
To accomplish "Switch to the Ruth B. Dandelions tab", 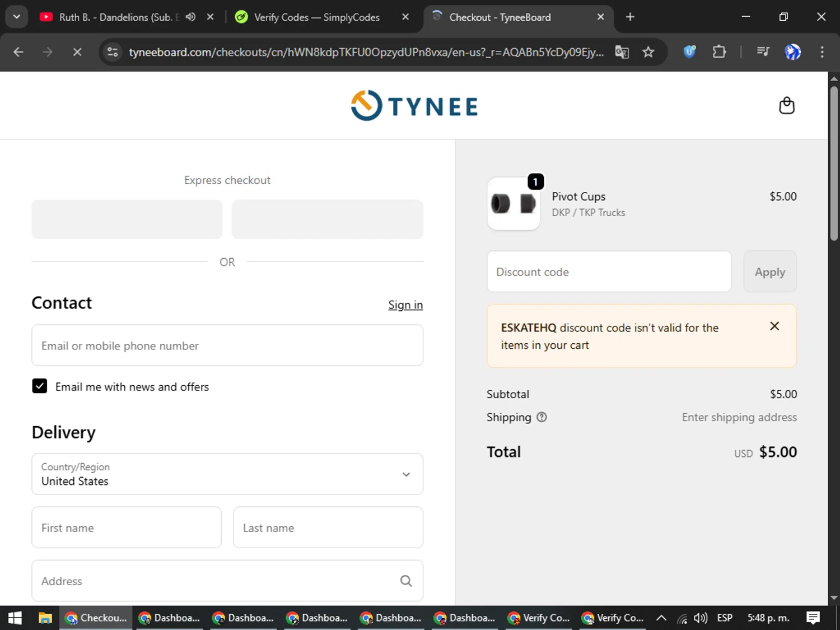I will click(x=118, y=17).
